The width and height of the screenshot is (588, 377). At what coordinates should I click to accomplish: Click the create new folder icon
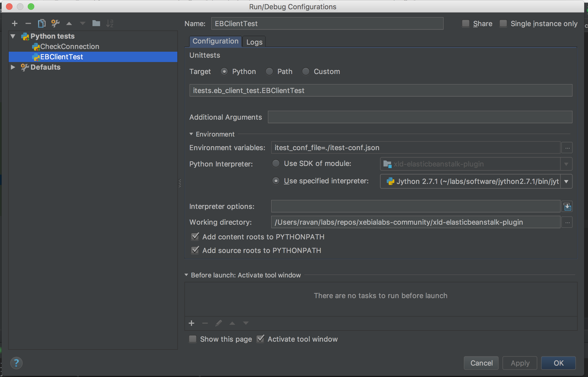click(x=96, y=24)
